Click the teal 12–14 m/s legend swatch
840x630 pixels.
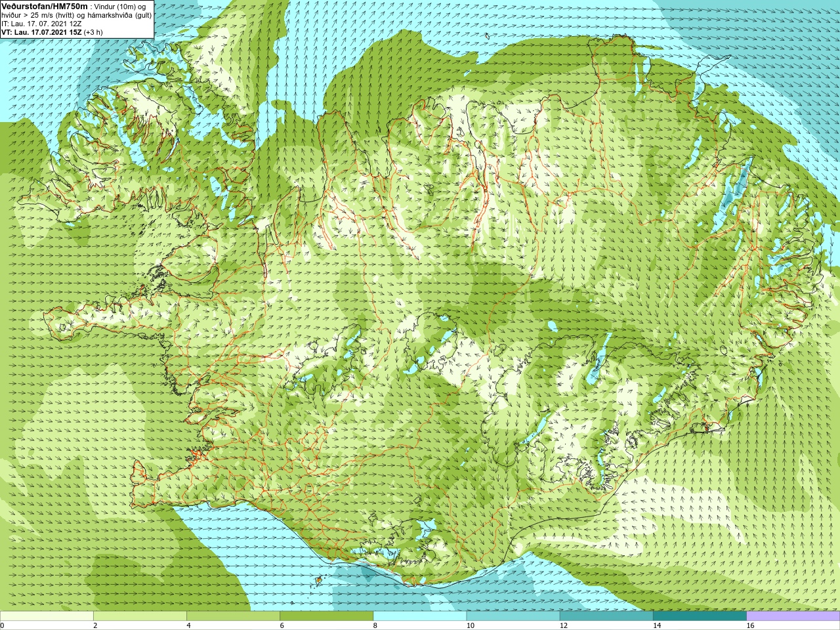pyautogui.click(x=606, y=616)
